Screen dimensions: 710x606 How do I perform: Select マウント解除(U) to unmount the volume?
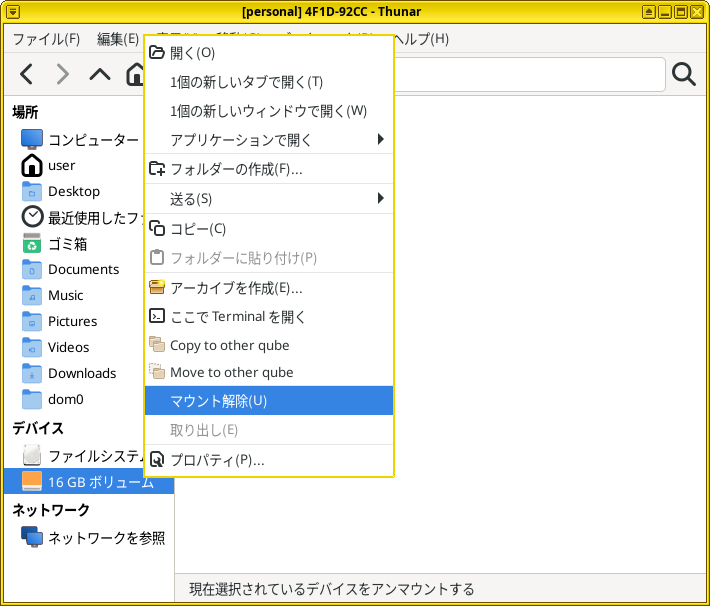(269, 401)
